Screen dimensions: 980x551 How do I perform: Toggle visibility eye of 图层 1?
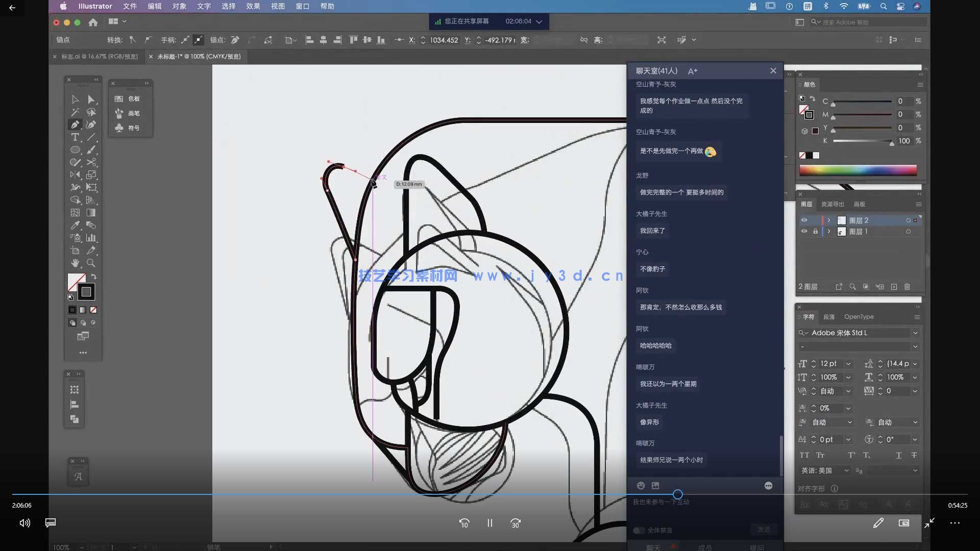click(804, 232)
